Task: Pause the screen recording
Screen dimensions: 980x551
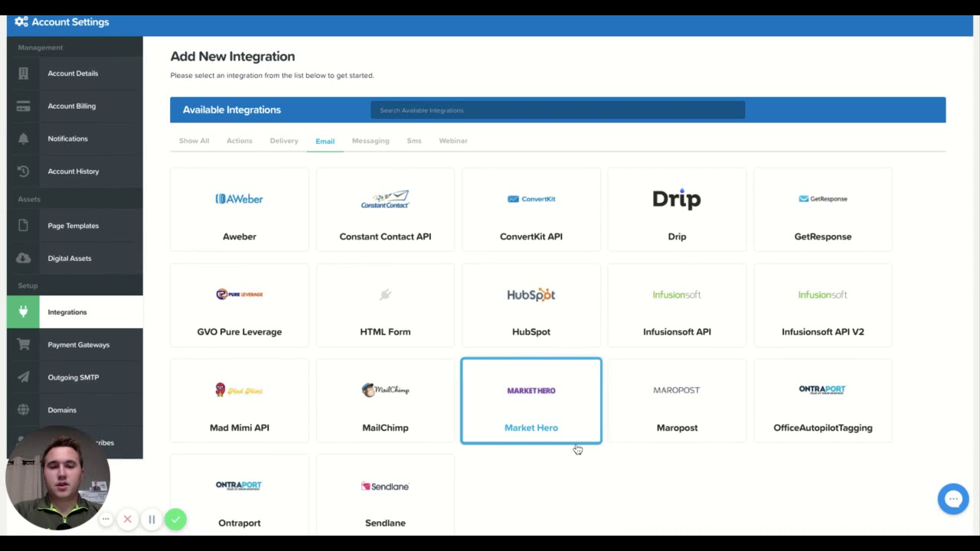Action: click(152, 520)
